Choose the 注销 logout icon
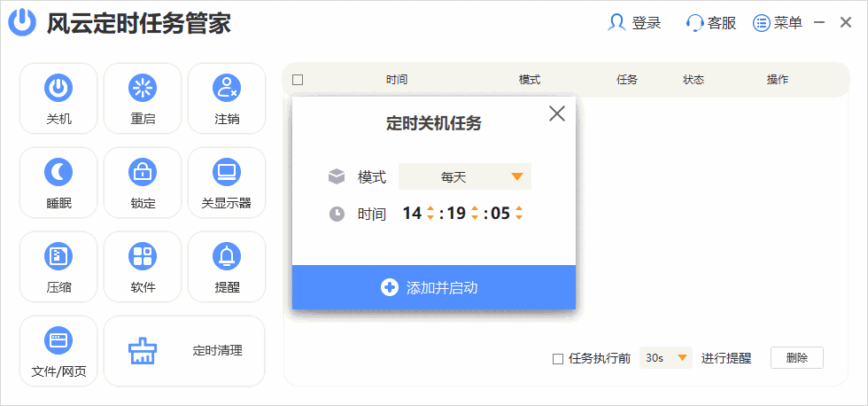 coord(227,87)
